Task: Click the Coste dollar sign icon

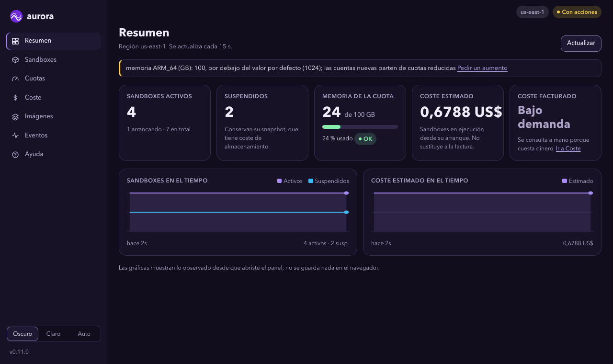Action: [15, 98]
